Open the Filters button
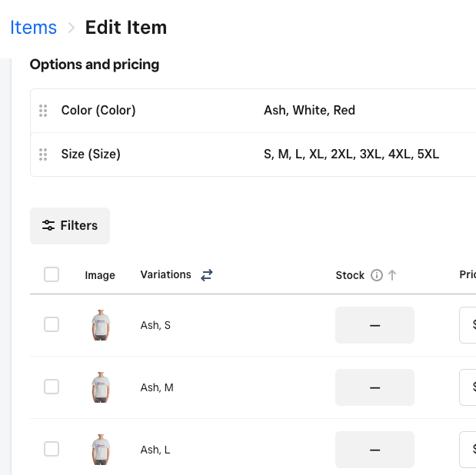 [x=70, y=226]
